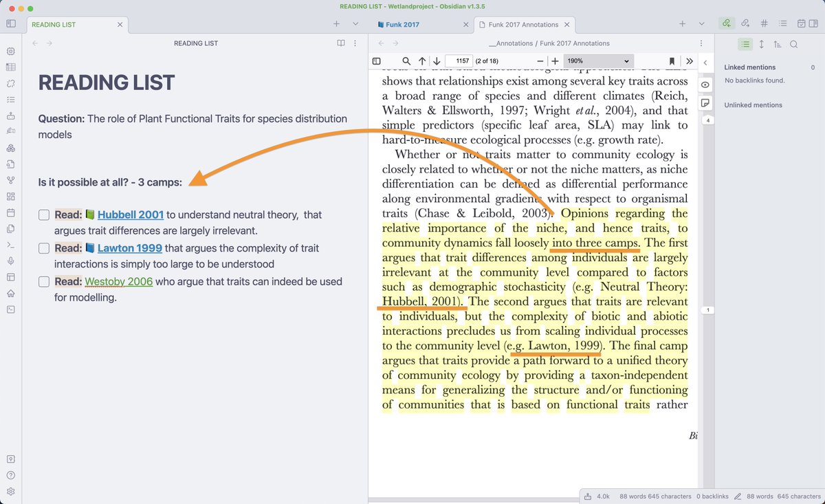Open more options for READING LIST note
This screenshot has height=504, width=825.
(355, 43)
